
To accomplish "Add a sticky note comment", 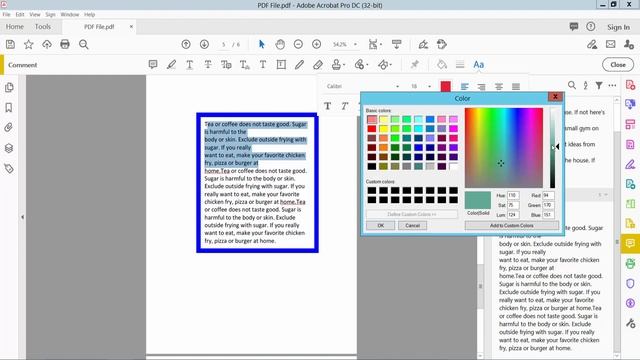I will pyautogui.click(x=153, y=64).
